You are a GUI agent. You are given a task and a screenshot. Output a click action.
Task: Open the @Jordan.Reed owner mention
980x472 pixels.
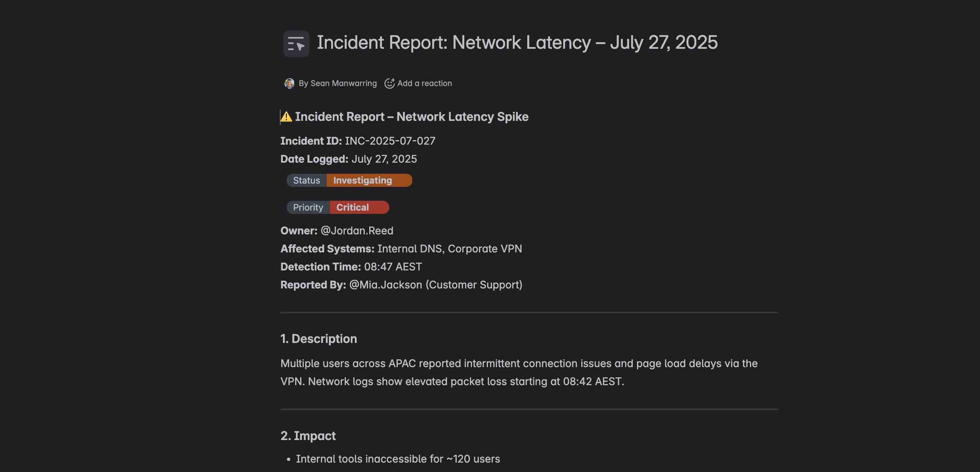[357, 231]
